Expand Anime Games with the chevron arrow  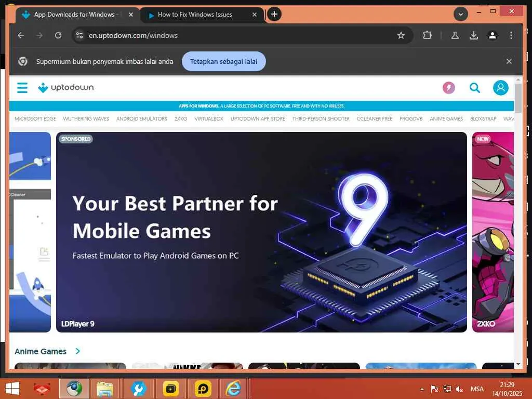pos(78,351)
